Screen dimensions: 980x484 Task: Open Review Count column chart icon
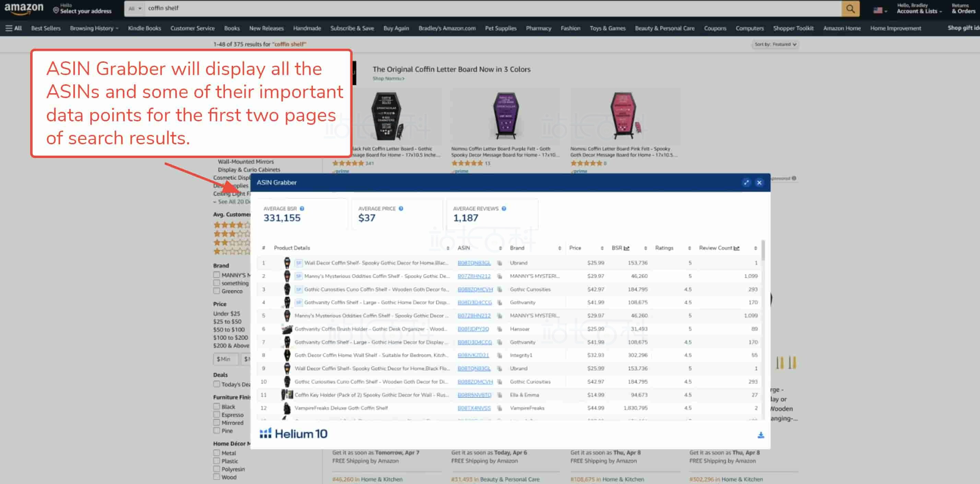(736, 248)
